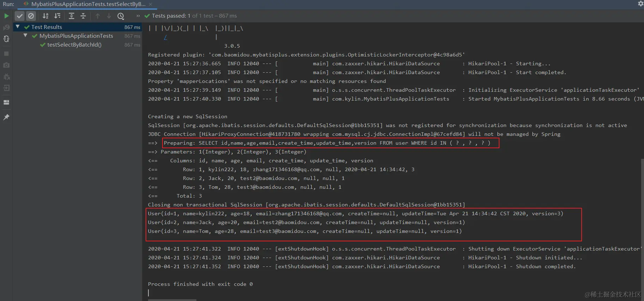Click the console horizontal scrollbar thumb

coord(172,300)
